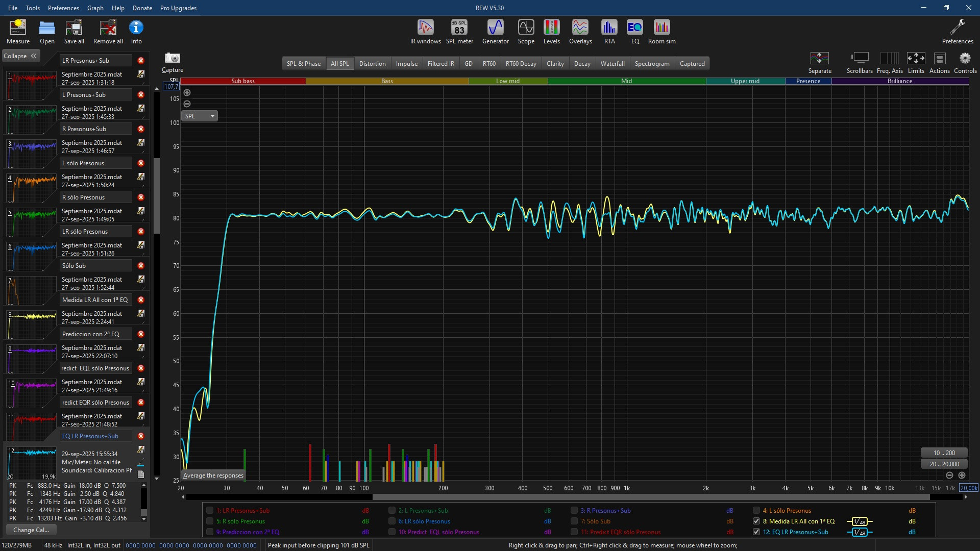The image size is (980, 551).
Task: Click the 1/48 smoothing swatch for trace 12
Action: point(860,532)
